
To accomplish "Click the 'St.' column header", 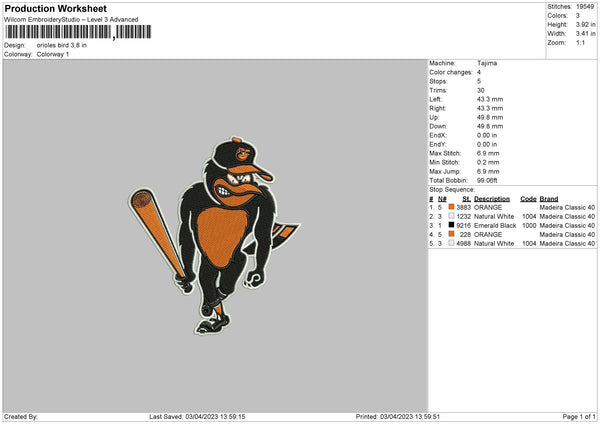I will (466, 199).
